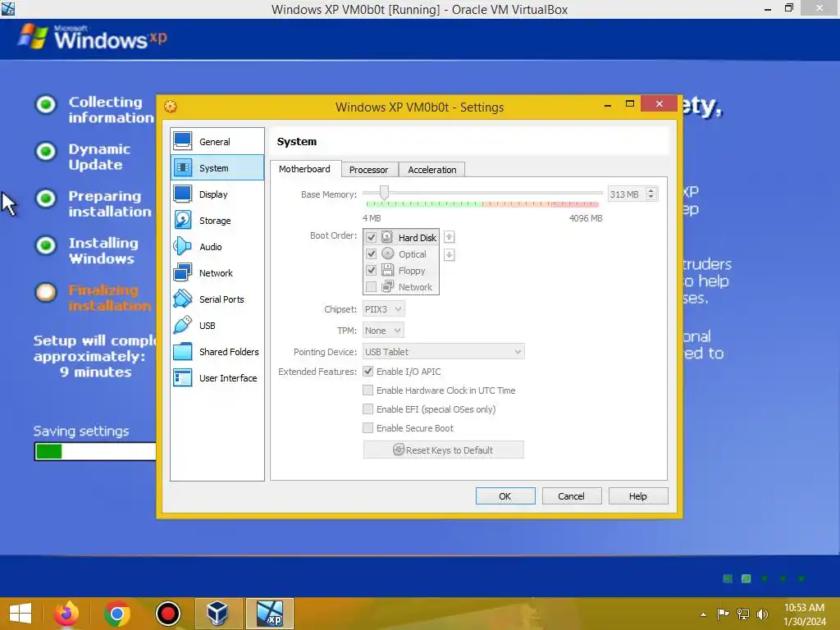
Task: Switch to Windows XP VM taskbar icon
Action: point(269,614)
